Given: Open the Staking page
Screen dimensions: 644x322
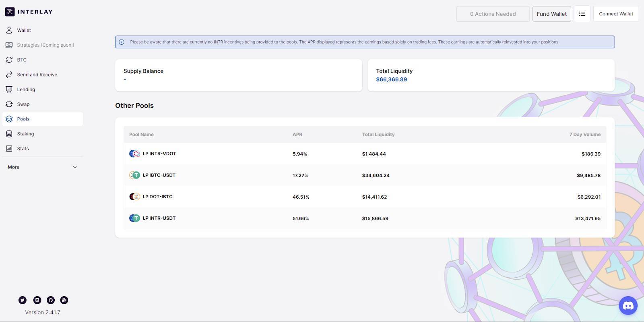Looking at the screenshot, I should (x=43, y=134).
